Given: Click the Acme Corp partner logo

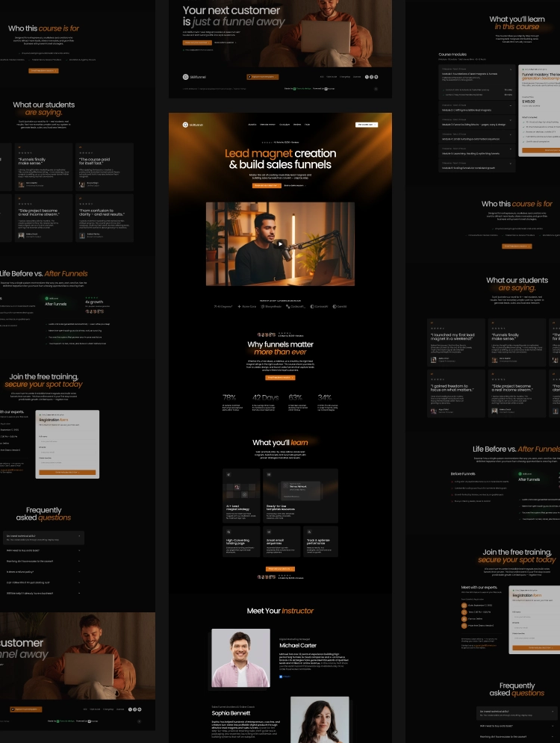Looking at the screenshot, I should pos(247,307).
